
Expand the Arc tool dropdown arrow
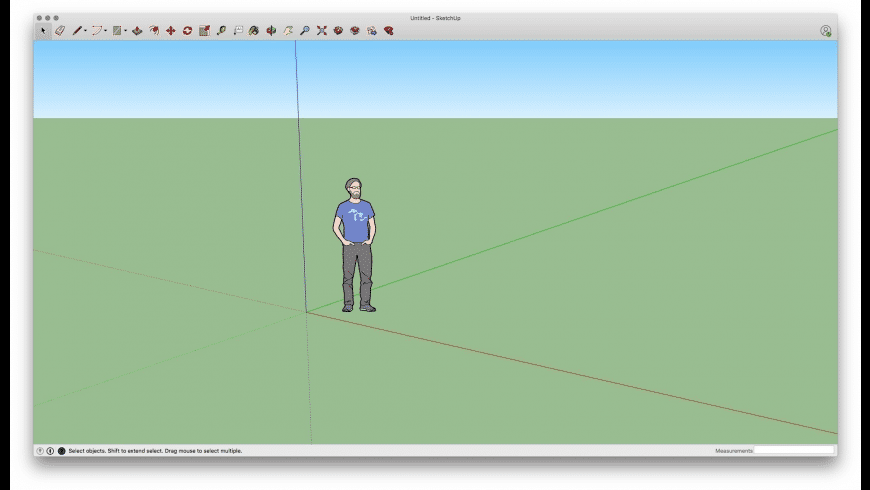click(x=105, y=31)
